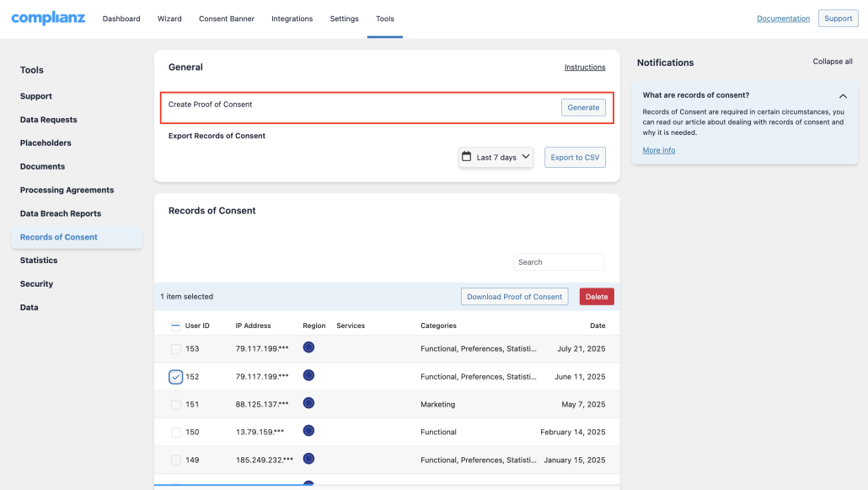Open the Wizard tab
The height and width of the screenshot is (490, 868).
(x=169, y=19)
